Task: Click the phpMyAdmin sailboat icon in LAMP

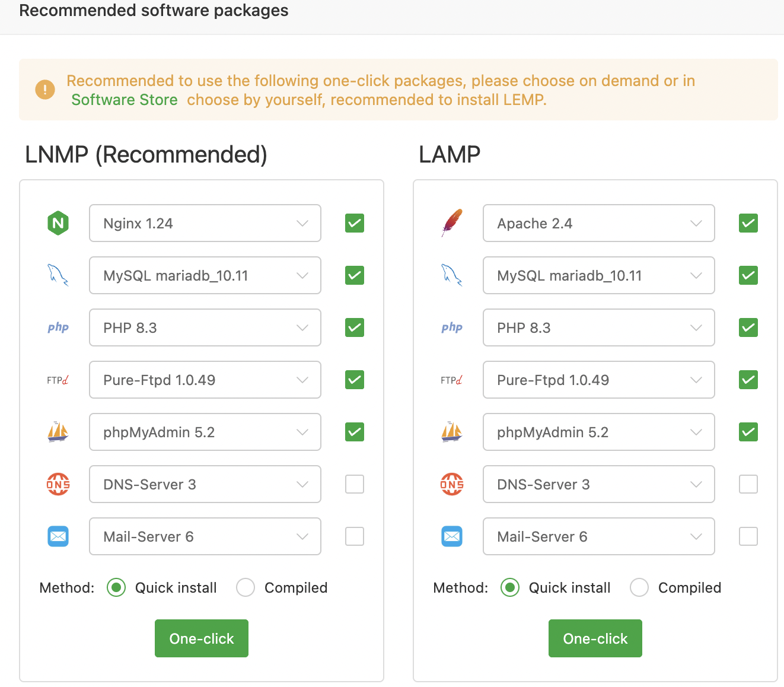Action: pos(452,432)
